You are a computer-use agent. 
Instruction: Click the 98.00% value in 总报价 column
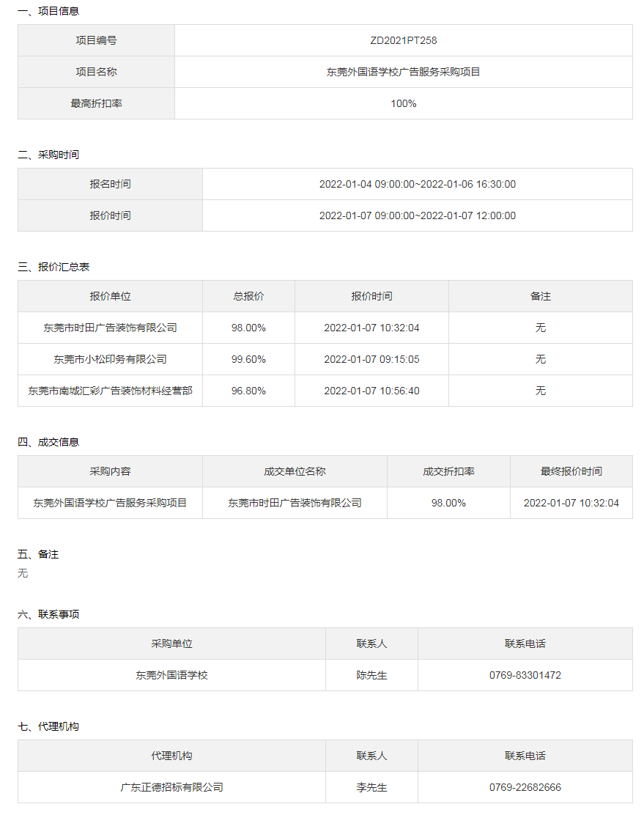(x=248, y=328)
